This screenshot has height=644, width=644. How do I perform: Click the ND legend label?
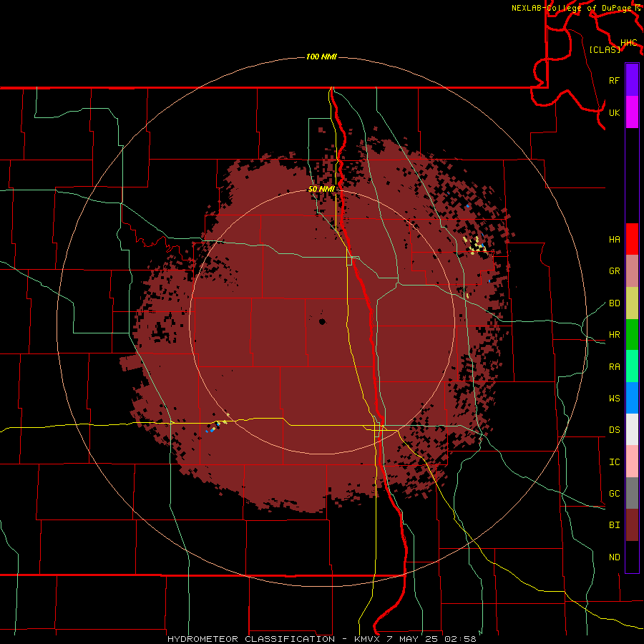pos(614,557)
